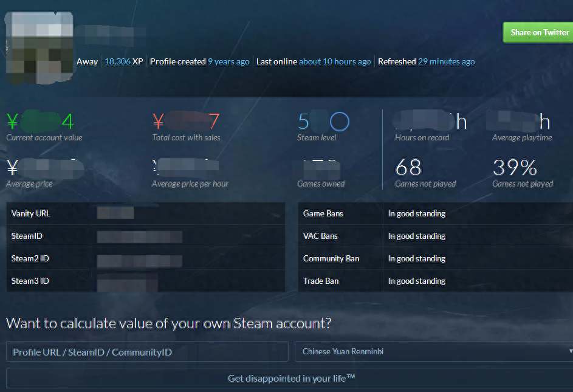Open the Chinese Yuan Renminbi currency dropdown
The image size is (573, 392).
(x=434, y=351)
